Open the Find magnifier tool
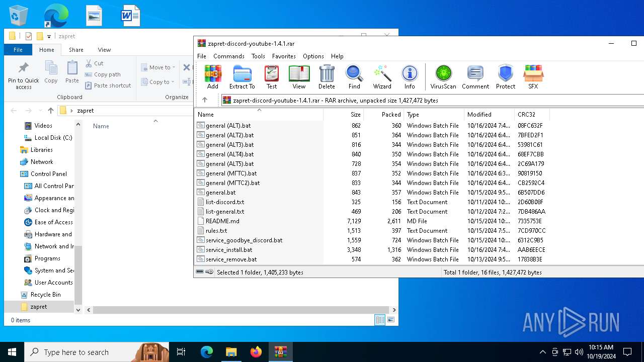The height and width of the screenshot is (362, 644). coord(354,77)
